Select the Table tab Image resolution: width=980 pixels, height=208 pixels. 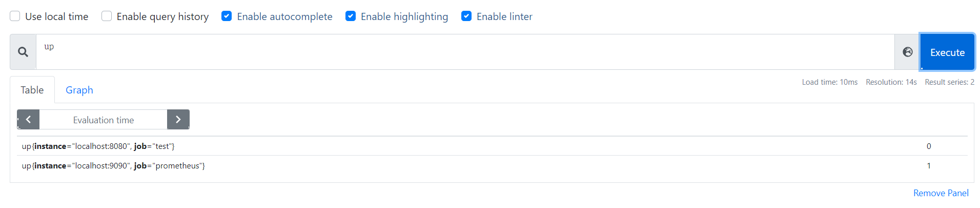[32, 90]
